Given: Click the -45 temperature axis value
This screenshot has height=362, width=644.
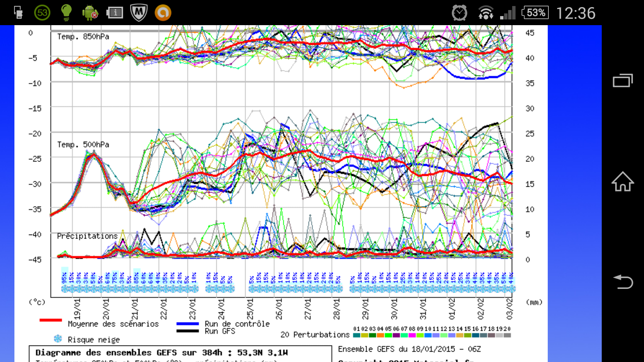Looking at the screenshot, I should [x=35, y=260].
